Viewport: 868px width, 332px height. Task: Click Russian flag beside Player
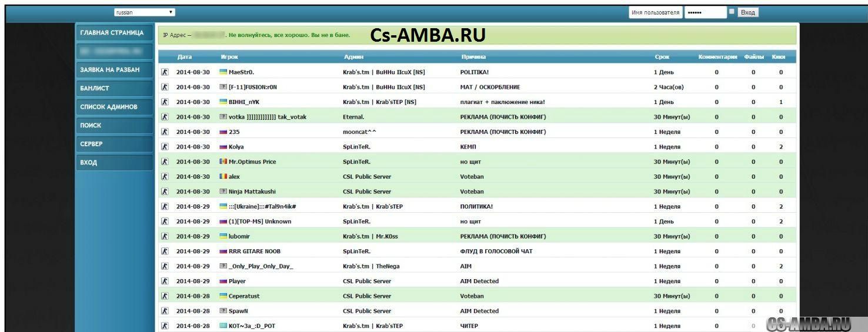pos(223,281)
